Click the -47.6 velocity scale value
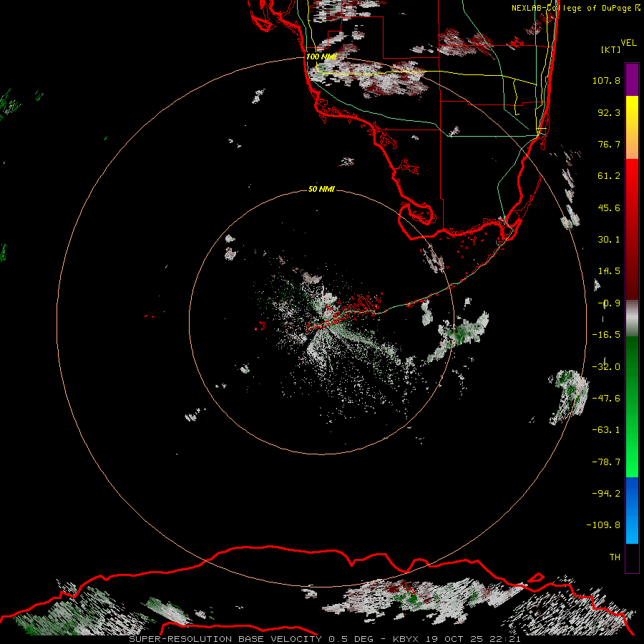Screen dimensions: 644x644 point(606,399)
